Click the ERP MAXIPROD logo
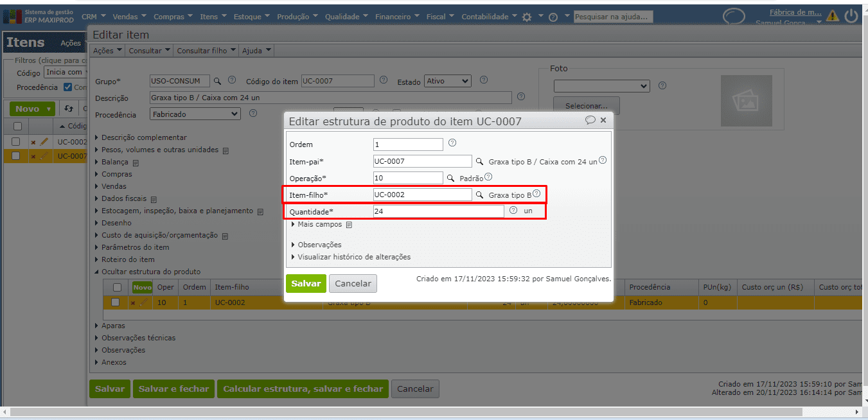 39,16
